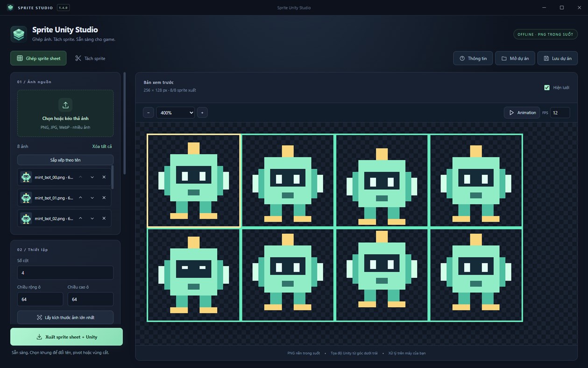Click OFFLINE · PNG TRONG SUỐT badge
This screenshot has width=588, height=368.
coord(545,34)
